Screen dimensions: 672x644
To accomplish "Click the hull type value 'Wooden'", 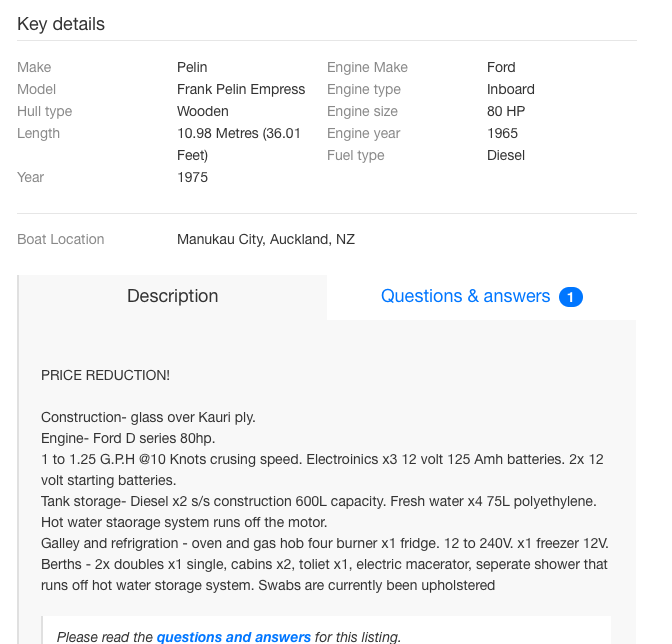I will [203, 112].
